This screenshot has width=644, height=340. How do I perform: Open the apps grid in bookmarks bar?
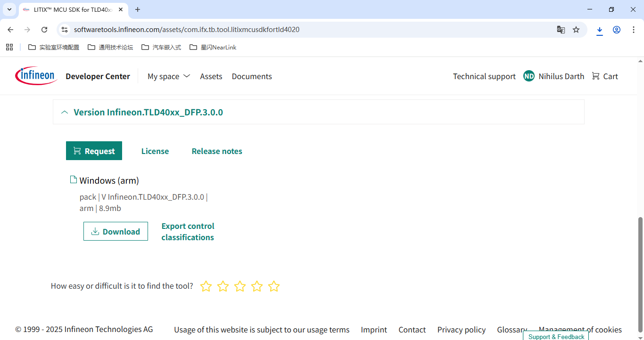(x=9, y=47)
